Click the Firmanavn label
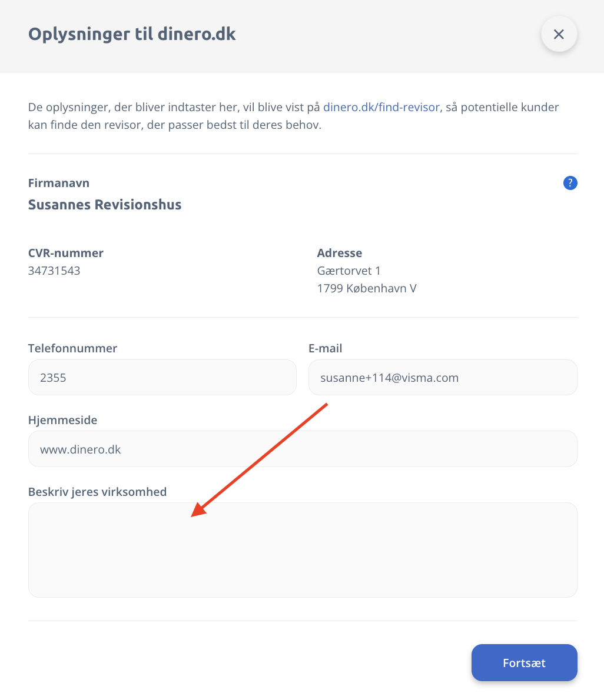Screen dimensions: 604x700 pyautogui.click(x=59, y=183)
